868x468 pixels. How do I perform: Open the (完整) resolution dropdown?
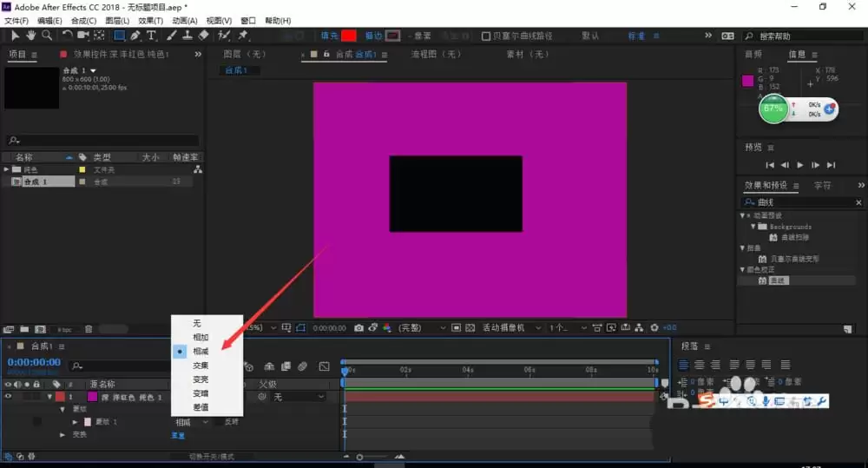421,328
